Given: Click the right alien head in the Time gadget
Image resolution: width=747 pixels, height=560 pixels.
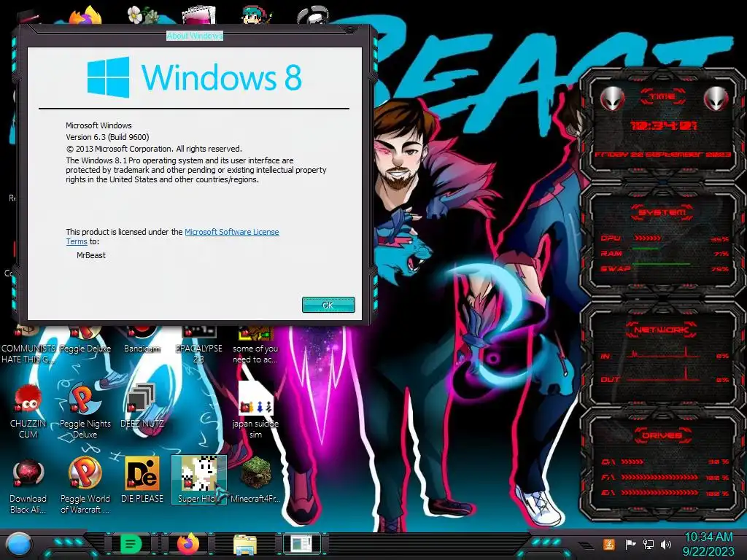Looking at the screenshot, I should click(x=716, y=98).
